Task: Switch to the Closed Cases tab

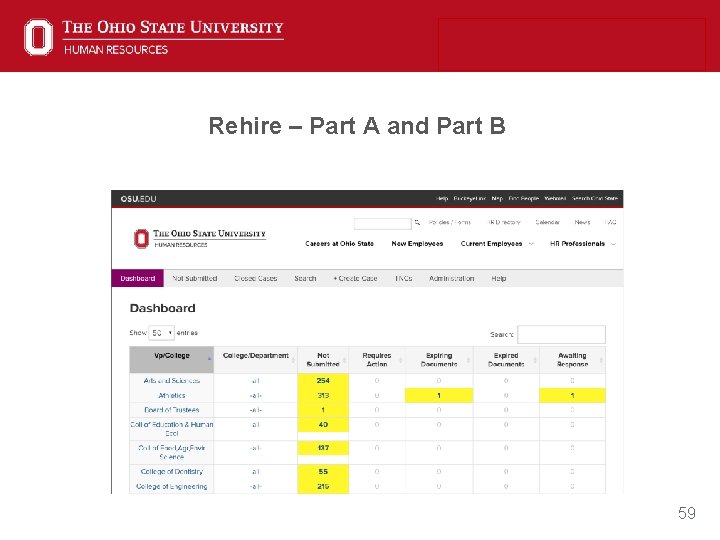Action: (x=256, y=278)
